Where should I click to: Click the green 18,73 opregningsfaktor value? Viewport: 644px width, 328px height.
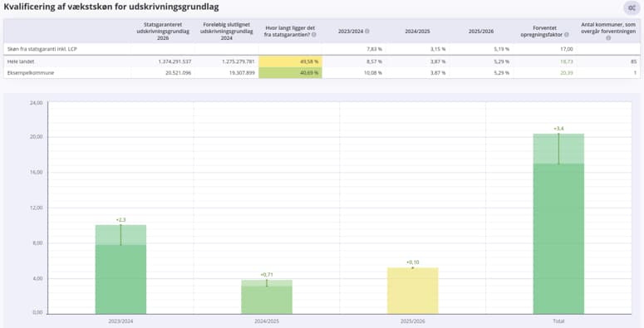(x=567, y=61)
